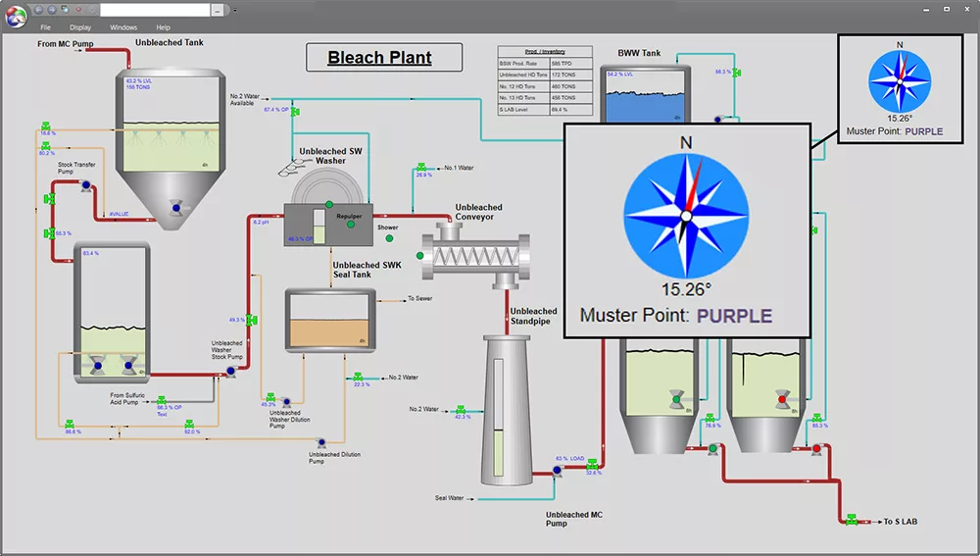The height and width of the screenshot is (556, 980).
Task: Click the 6.2 pH reading
Action: (262, 222)
